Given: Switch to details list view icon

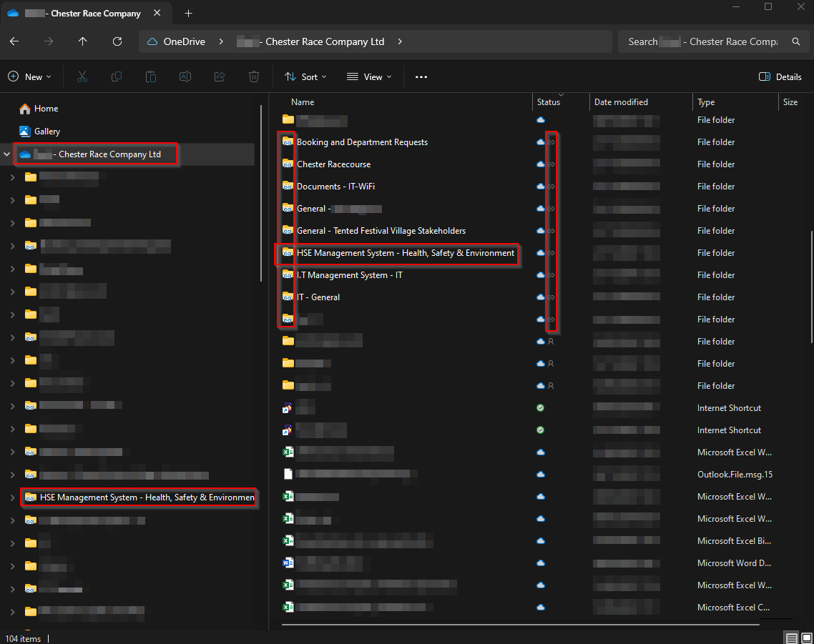Looking at the screenshot, I should [791, 638].
